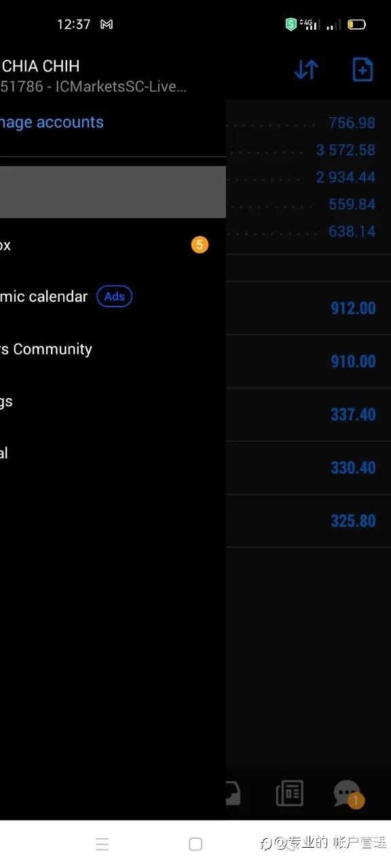Tap the orange 5 badge on Mailbox
391x868 pixels.
200,245
